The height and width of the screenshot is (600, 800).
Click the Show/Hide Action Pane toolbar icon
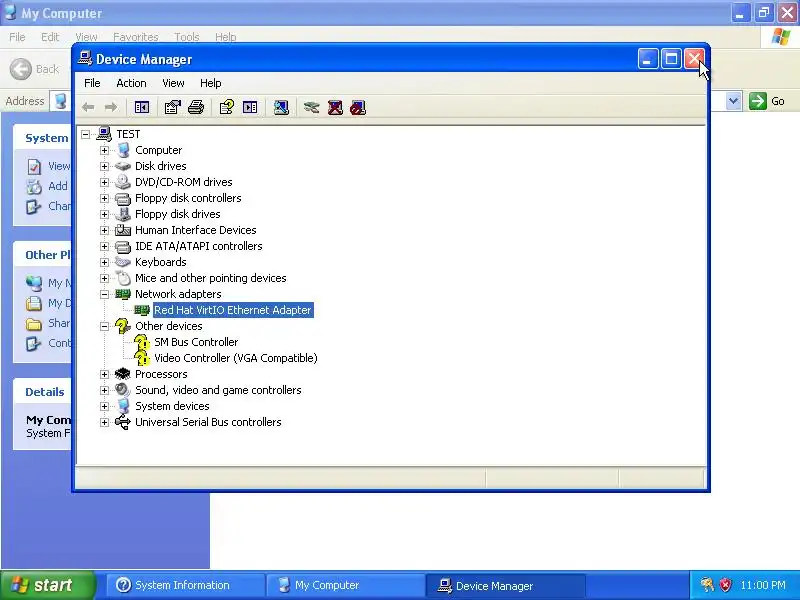(x=250, y=108)
